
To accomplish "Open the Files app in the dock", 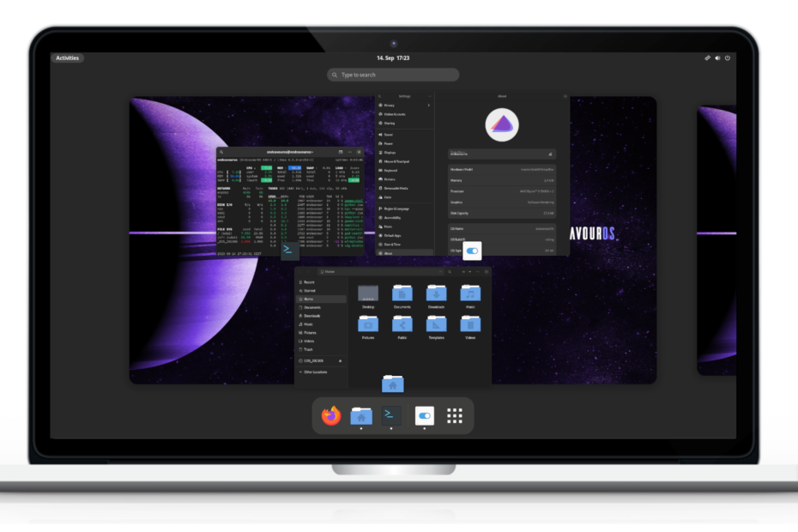I will click(x=361, y=416).
